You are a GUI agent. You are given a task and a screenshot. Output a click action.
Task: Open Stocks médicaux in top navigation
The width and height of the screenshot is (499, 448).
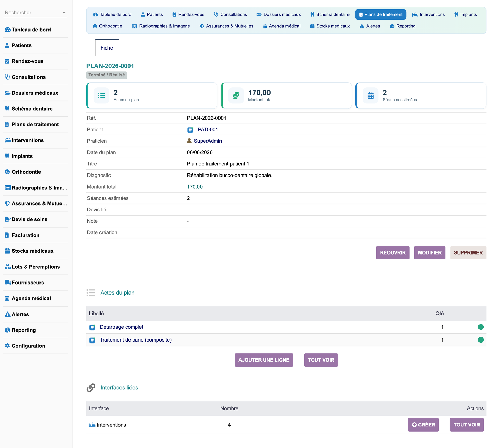click(330, 26)
